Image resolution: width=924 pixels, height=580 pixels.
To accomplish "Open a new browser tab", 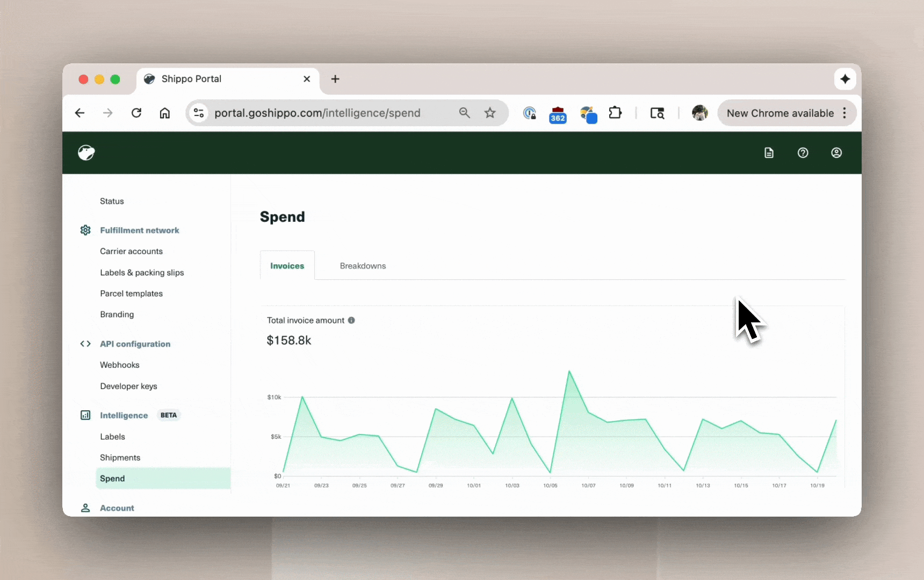I will pos(335,79).
